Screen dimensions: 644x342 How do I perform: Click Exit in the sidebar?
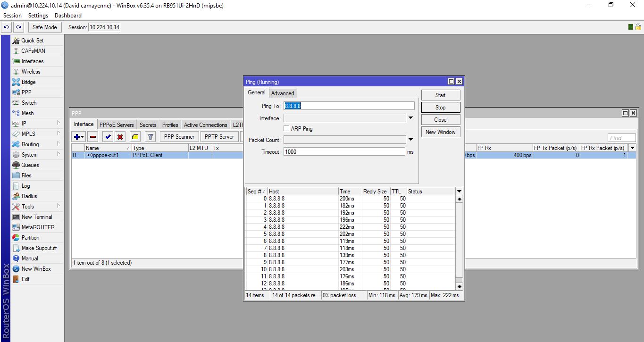(x=25, y=279)
